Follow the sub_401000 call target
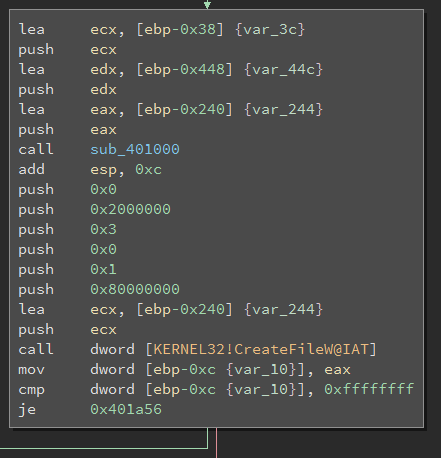Image resolution: width=441 pixels, height=458 pixels. [135, 150]
